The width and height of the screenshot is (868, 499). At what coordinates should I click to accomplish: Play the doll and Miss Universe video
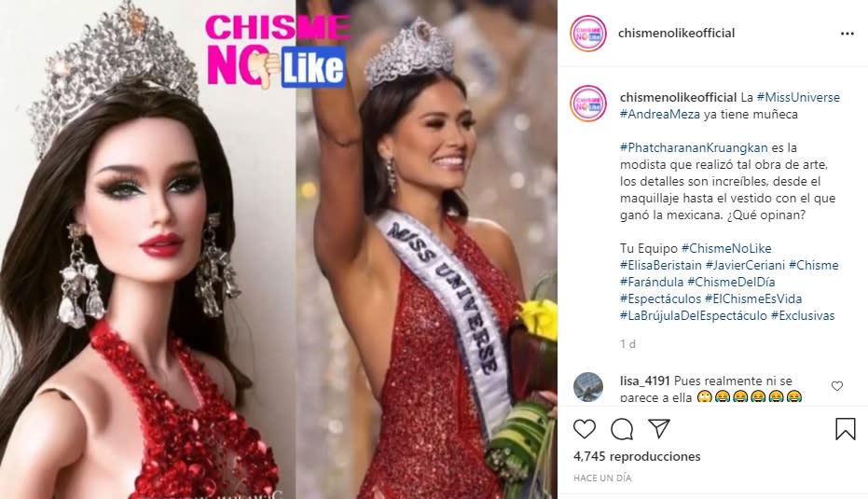pos(279,249)
